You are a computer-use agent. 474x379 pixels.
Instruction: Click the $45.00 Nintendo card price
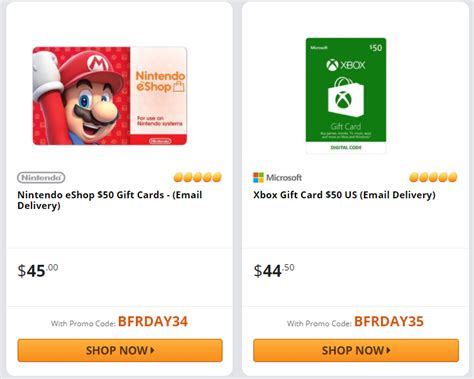click(38, 270)
